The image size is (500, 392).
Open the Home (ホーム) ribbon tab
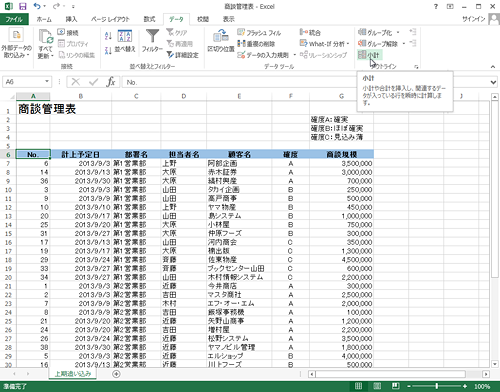click(x=44, y=19)
